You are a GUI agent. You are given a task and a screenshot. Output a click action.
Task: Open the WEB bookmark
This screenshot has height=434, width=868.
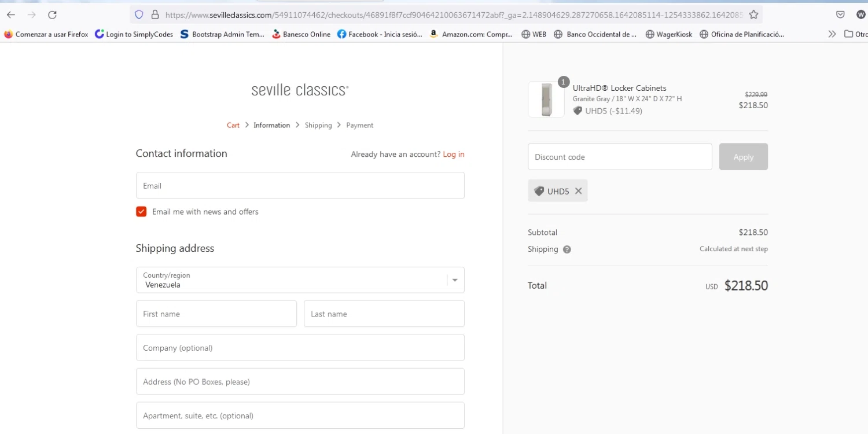tap(534, 34)
